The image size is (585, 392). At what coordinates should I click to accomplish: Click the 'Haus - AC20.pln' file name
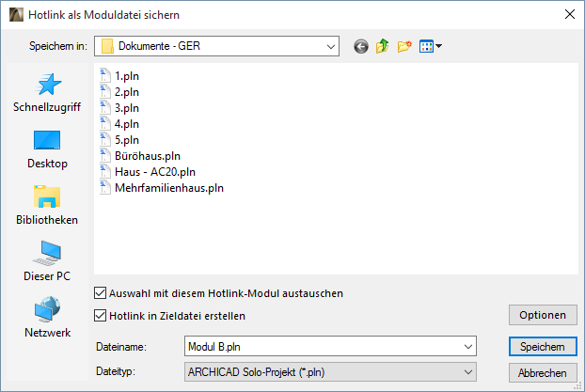155,172
